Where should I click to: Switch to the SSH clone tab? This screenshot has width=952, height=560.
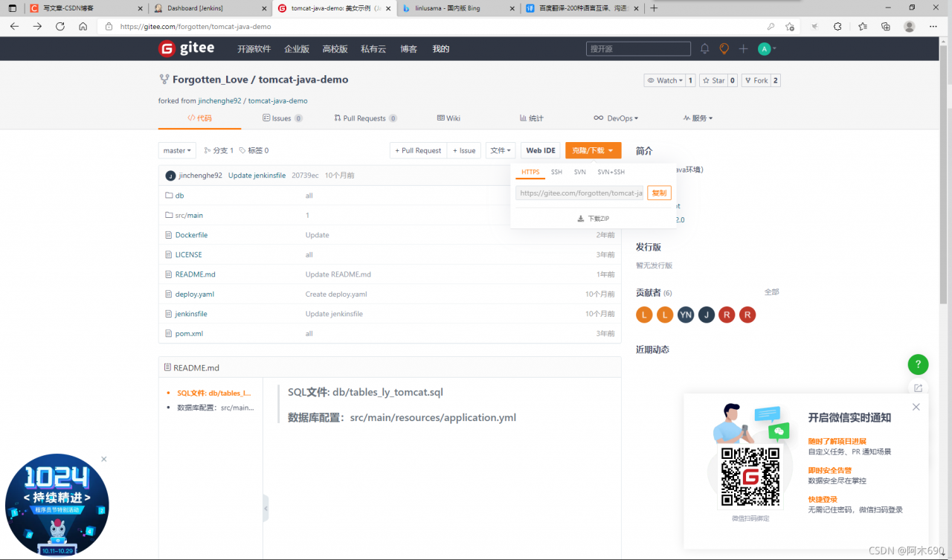tap(556, 172)
